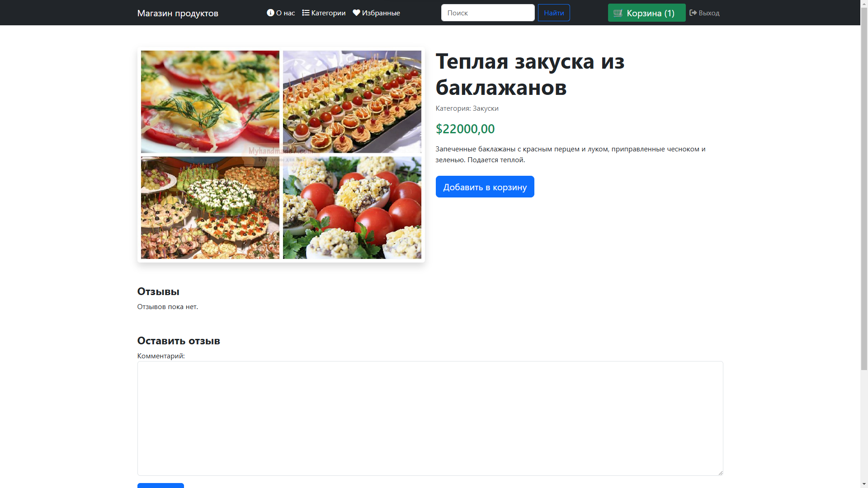Viewport: 868px width, 488px height.
Task: Click the Категория: Закуски label
Action: pyautogui.click(x=467, y=108)
